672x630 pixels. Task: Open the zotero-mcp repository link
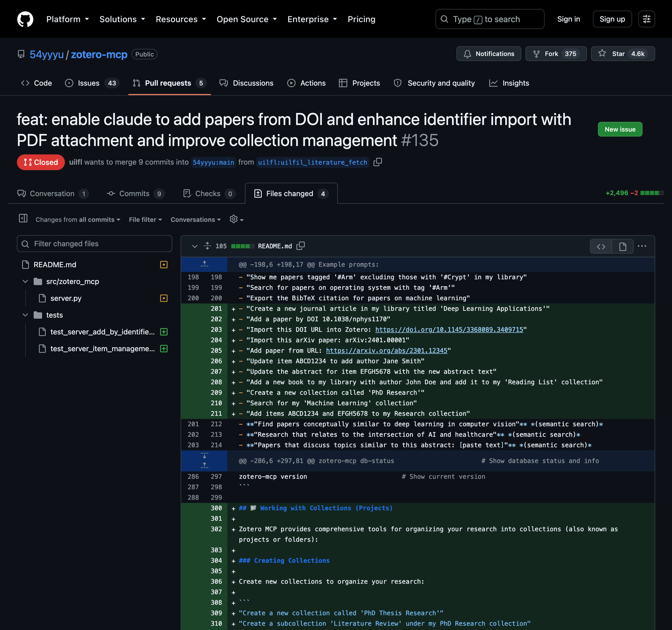pyautogui.click(x=99, y=55)
